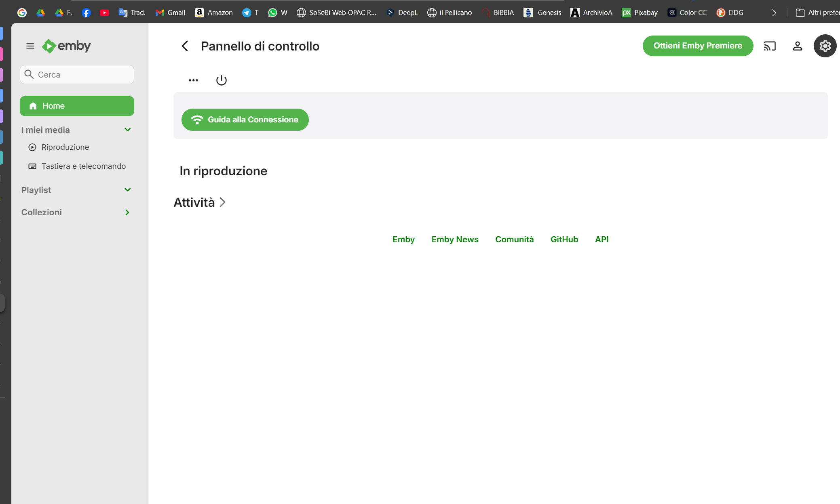Screen dimensions: 840x504
Task: Collapse the I miei media section
Action: 128,130
